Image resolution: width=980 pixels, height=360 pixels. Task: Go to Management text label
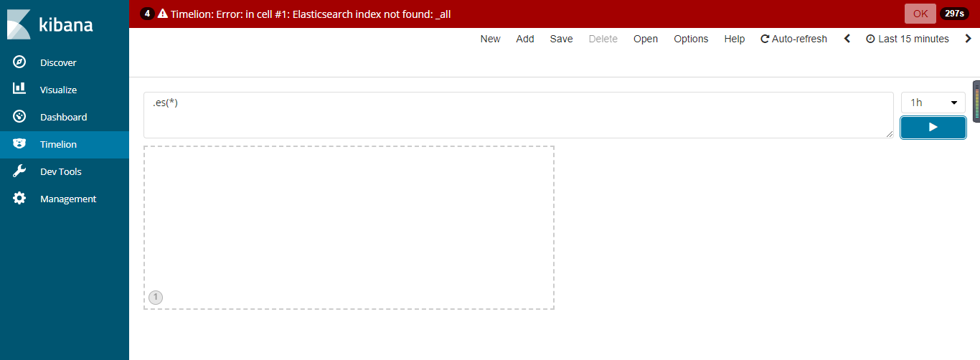(68, 199)
